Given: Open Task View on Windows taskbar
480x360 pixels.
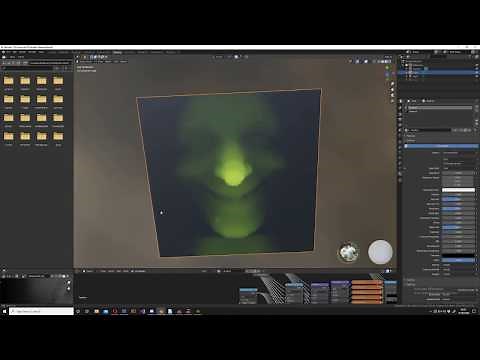Looking at the screenshot, I should point(87,311).
